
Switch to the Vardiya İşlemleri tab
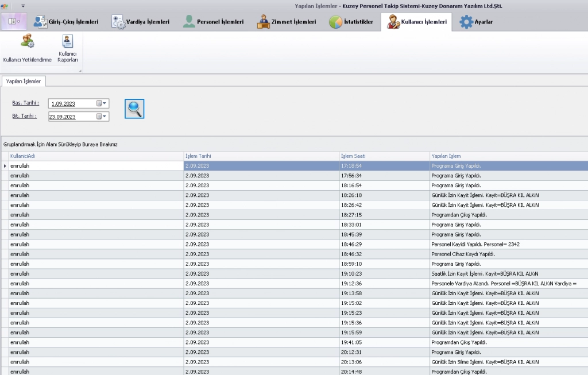click(x=140, y=22)
